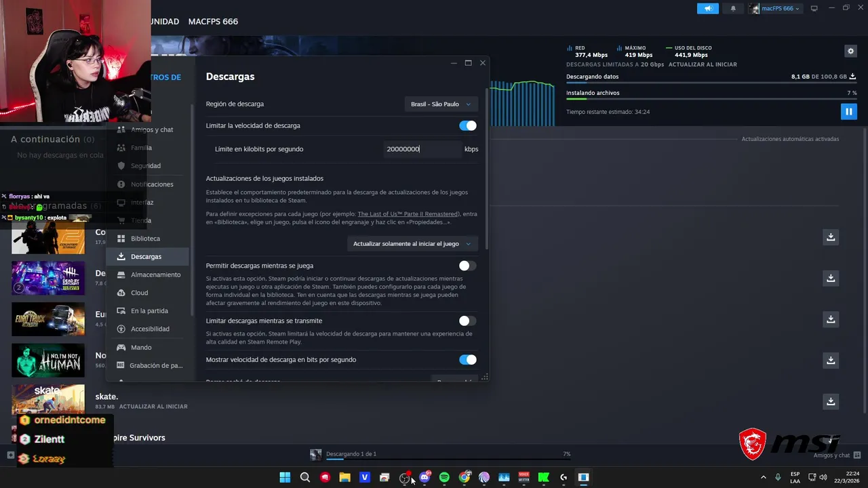Toggle Limitar la velocidad de descarga
Image resolution: width=868 pixels, height=488 pixels.
click(467, 125)
